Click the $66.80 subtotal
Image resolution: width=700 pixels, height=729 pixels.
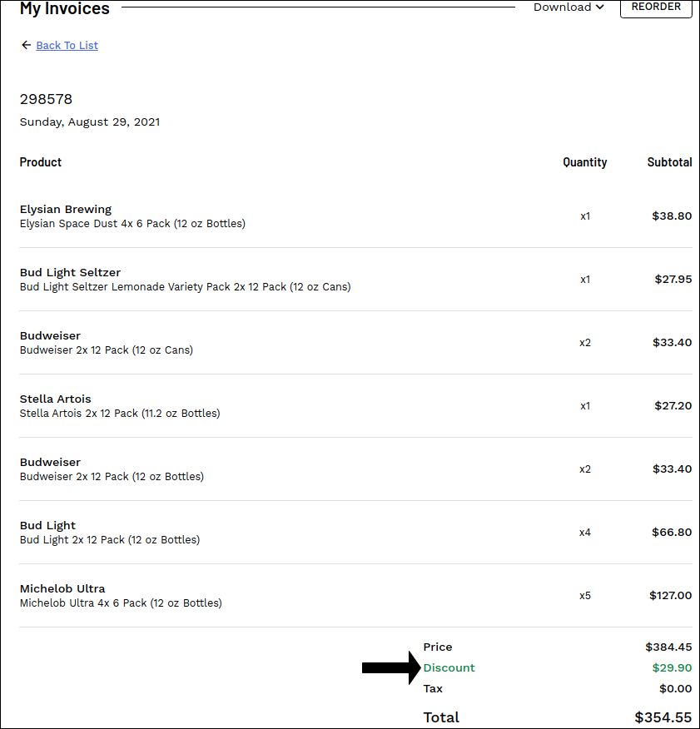[x=672, y=532]
